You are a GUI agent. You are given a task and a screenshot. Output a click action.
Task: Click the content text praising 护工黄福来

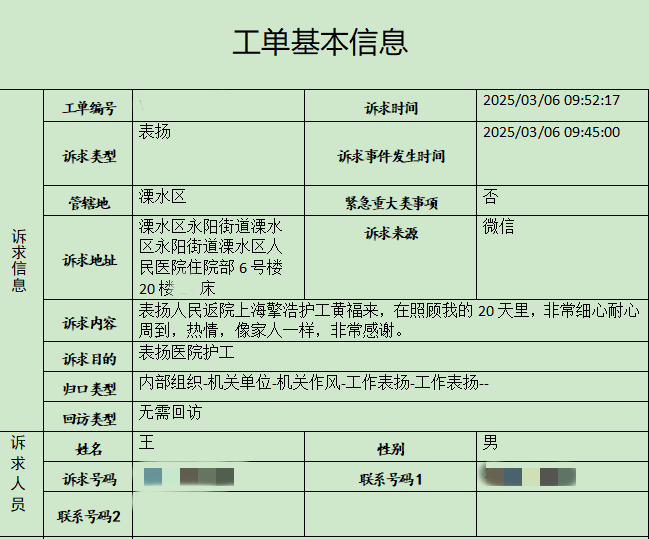click(389, 320)
